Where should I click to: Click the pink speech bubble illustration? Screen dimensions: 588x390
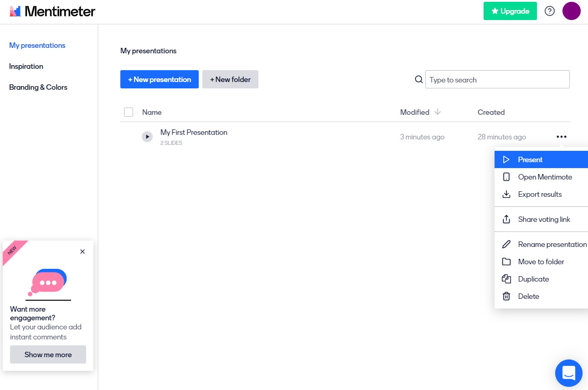48,282
